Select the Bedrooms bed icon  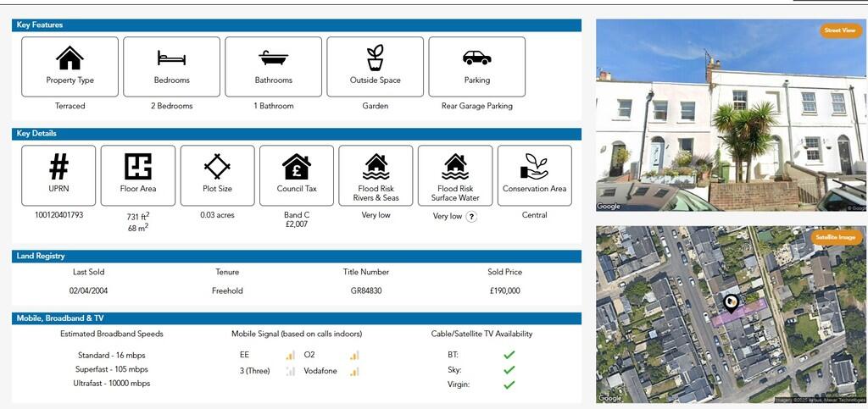tap(171, 58)
